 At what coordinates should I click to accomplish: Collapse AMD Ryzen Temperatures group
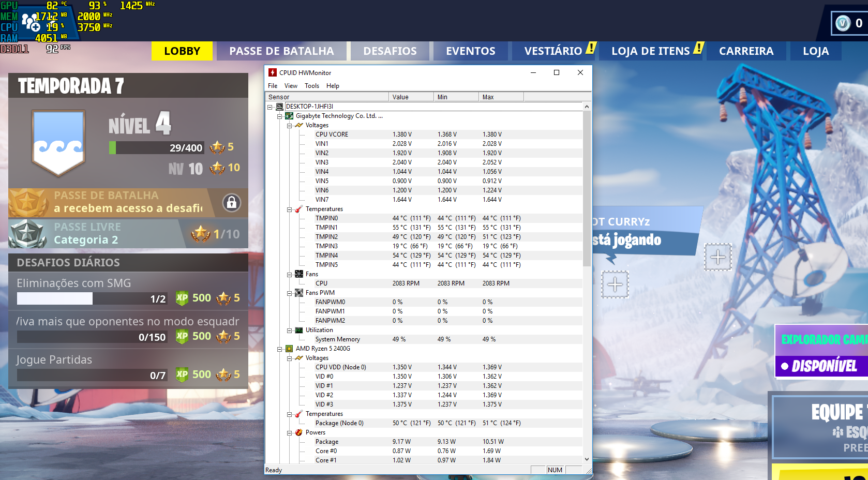click(x=290, y=414)
